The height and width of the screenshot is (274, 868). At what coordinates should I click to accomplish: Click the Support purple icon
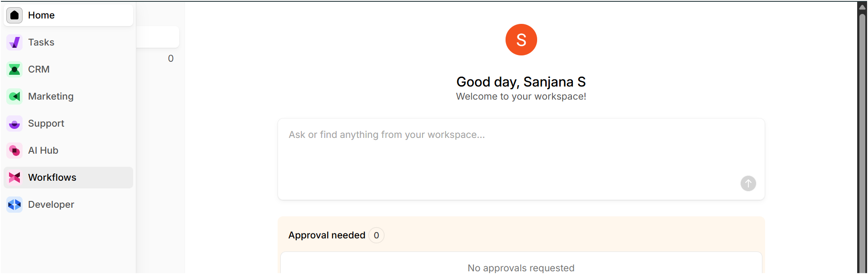[14, 123]
